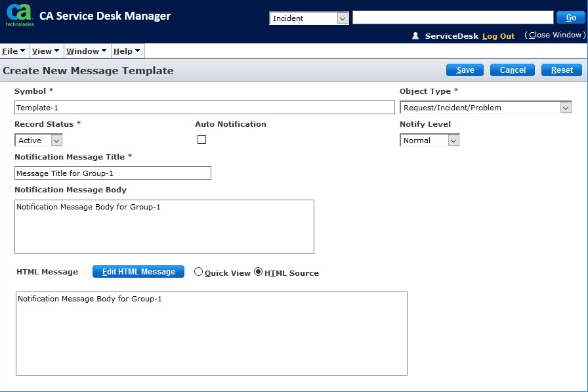Click the CA Technologies logo
The image size is (588, 392).
pyautogui.click(x=19, y=14)
